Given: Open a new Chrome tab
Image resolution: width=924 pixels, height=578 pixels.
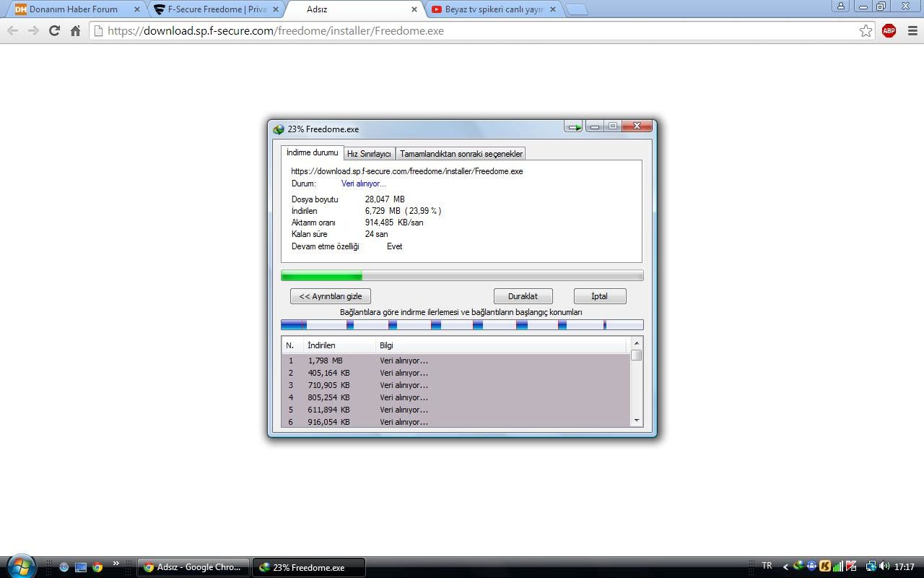Looking at the screenshot, I should (x=576, y=9).
